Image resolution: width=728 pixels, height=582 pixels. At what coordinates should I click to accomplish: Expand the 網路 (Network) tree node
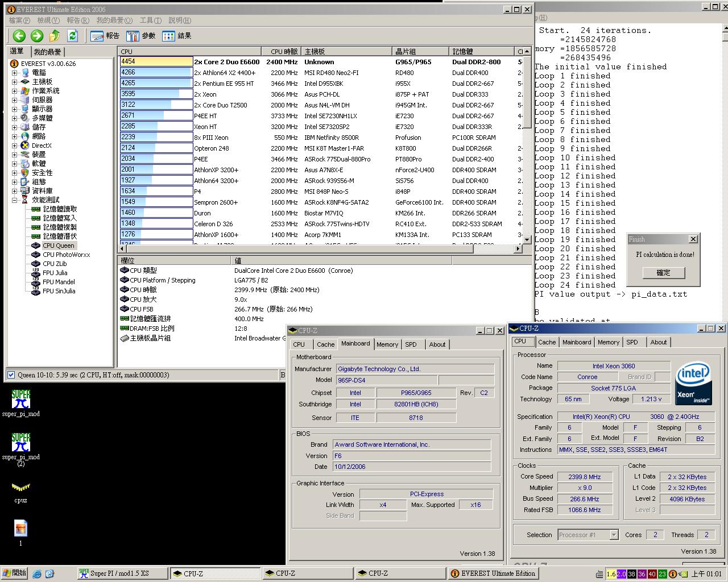tap(14, 136)
